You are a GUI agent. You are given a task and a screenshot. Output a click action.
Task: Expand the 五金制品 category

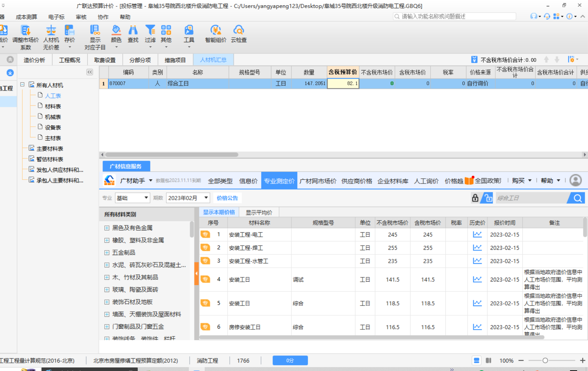(107, 253)
